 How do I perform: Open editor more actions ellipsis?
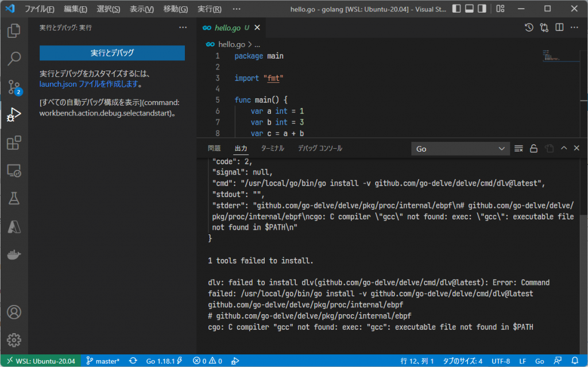point(574,28)
